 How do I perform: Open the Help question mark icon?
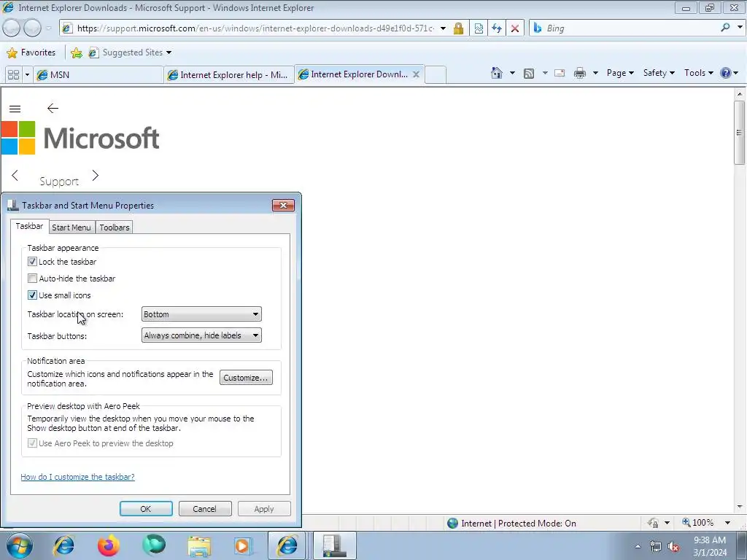point(726,73)
